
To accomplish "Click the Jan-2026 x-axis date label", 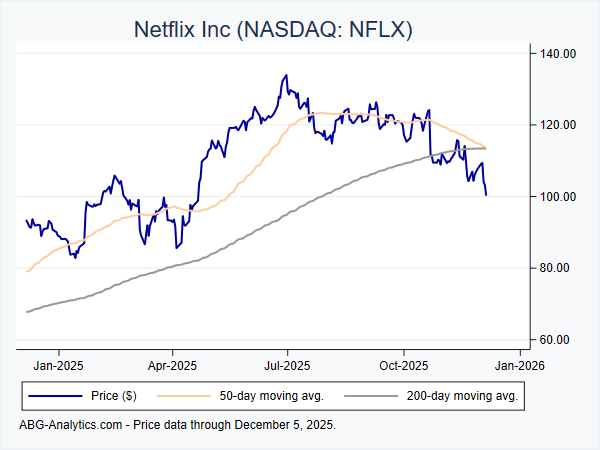I will pos(518,364).
